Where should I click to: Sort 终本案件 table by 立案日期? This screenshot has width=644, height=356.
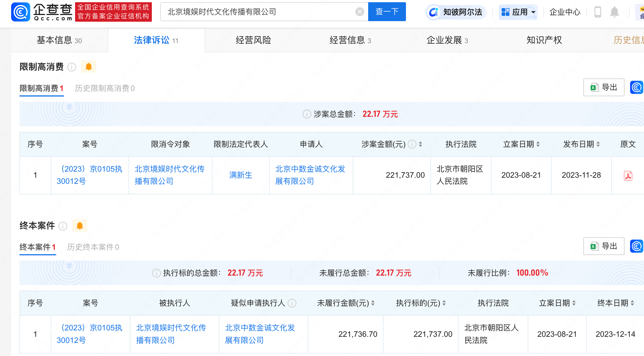(574, 303)
